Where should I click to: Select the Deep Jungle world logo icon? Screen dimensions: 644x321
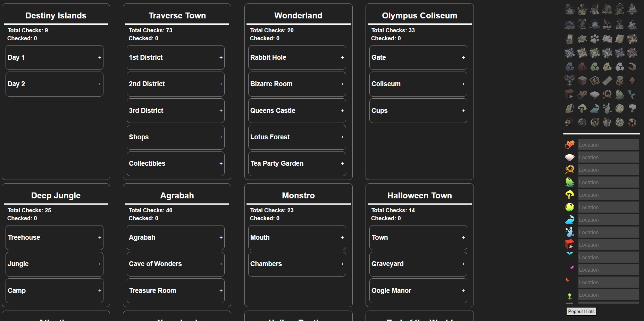pos(620,9)
